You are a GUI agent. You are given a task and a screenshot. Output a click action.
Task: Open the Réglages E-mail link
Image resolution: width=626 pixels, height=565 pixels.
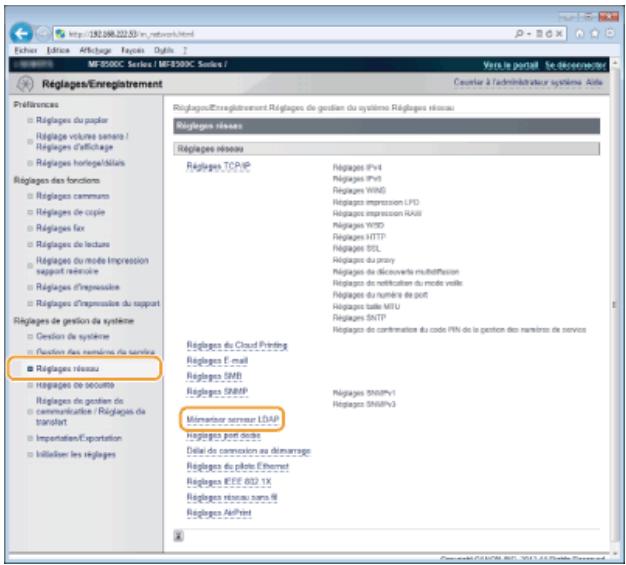pos(217,361)
